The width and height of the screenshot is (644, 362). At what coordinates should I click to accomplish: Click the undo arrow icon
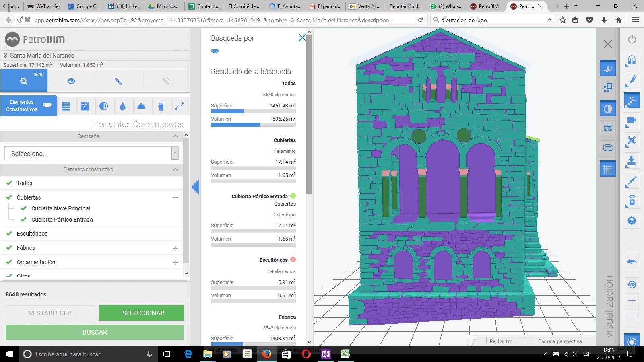[632, 262]
